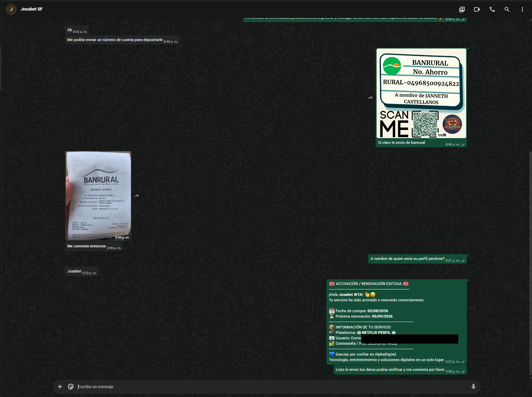
Task: Open the three-dot chat menu
Action: pyautogui.click(x=522, y=10)
